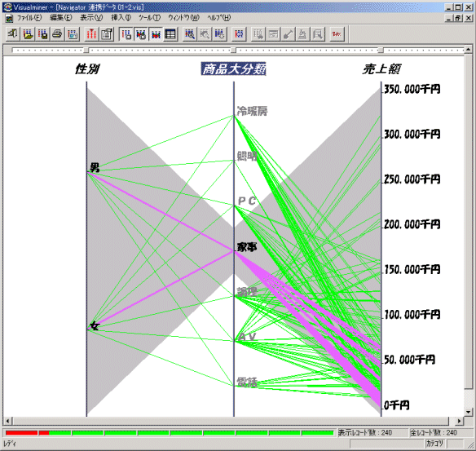Viewport: 476px width, 451px height.
Task: Click the 売上額 axis position slider handle
Action: [381, 50]
